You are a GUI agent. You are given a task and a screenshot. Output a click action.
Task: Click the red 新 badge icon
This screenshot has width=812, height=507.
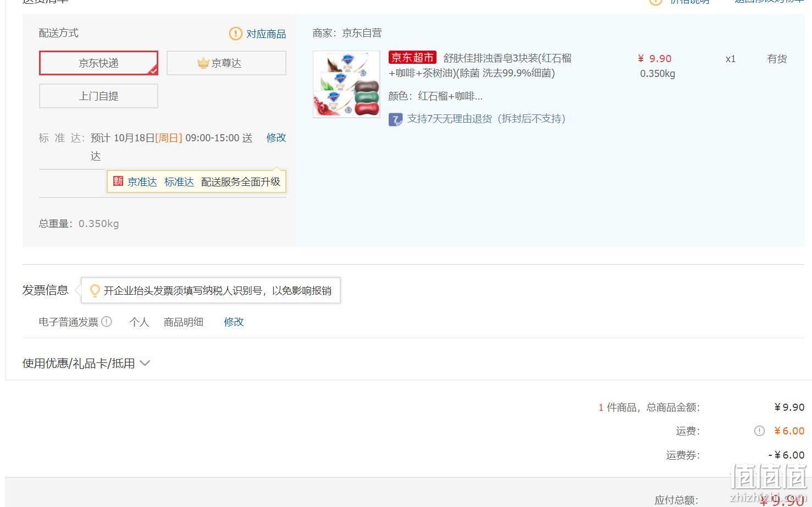(118, 181)
